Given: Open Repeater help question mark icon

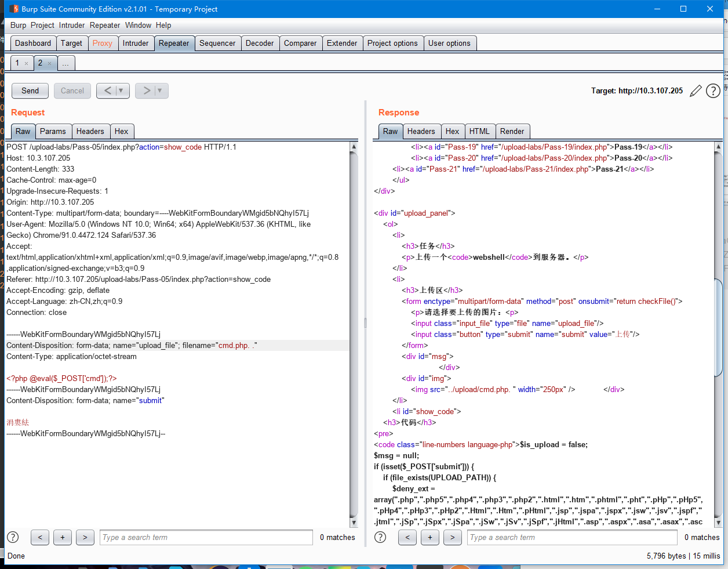Looking at the screenshot, I should pyautogui.click(x=713, y=90).
